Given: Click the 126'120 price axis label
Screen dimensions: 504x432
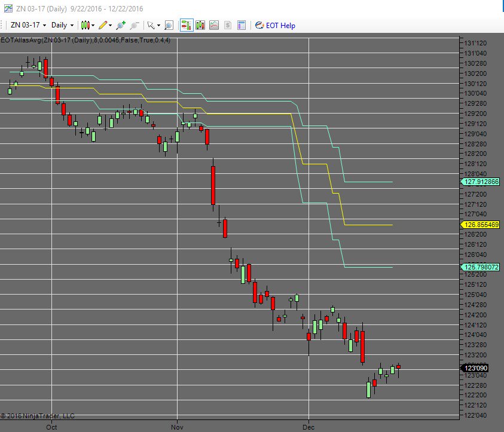Looking at the screenshot, I should point(475,244).
